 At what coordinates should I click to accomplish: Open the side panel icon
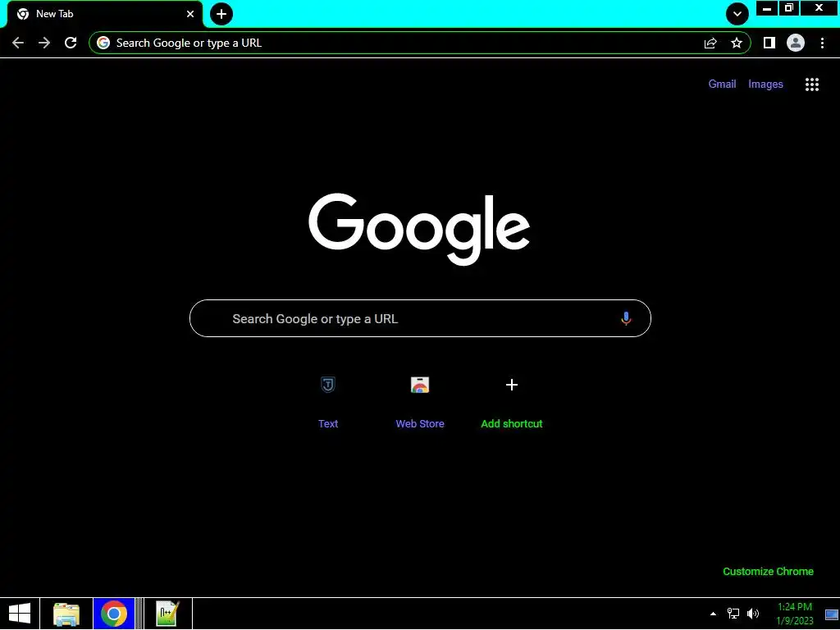click(769, 43)
